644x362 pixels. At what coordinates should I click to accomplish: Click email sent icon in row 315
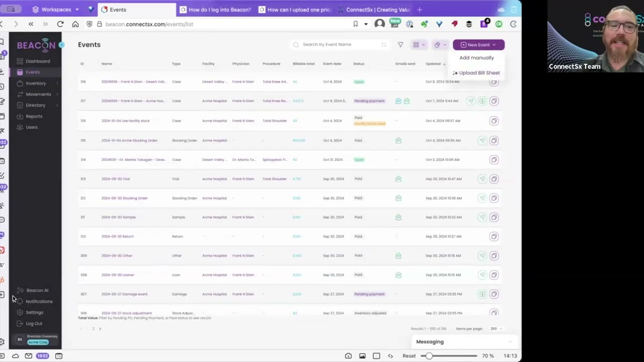pos(398,141)
